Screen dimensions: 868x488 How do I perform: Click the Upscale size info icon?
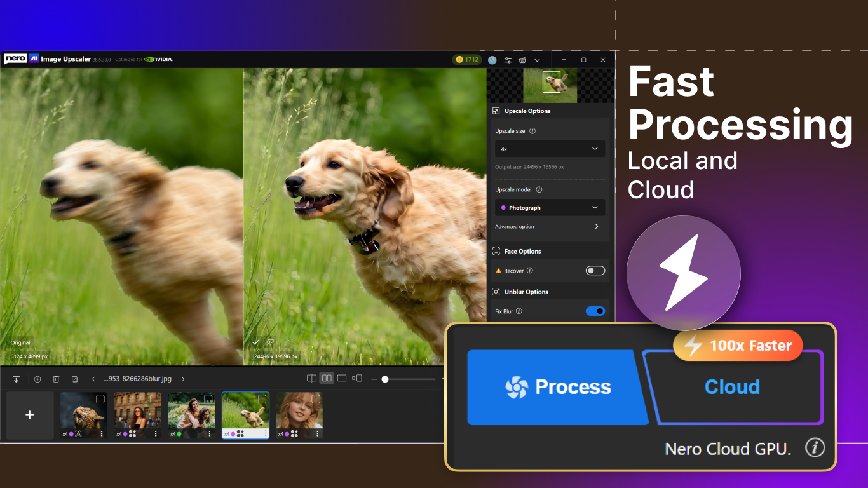(532, 131)
